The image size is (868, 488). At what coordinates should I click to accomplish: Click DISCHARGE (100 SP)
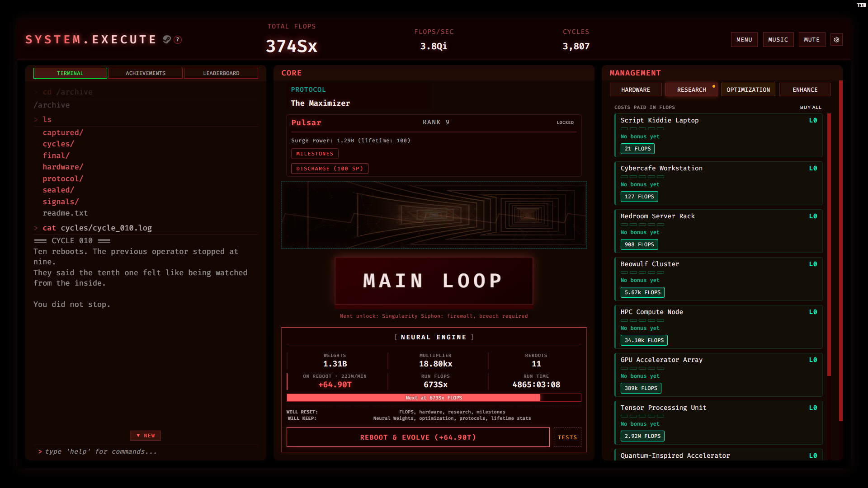pyautogui.click(x=330, y=169)
